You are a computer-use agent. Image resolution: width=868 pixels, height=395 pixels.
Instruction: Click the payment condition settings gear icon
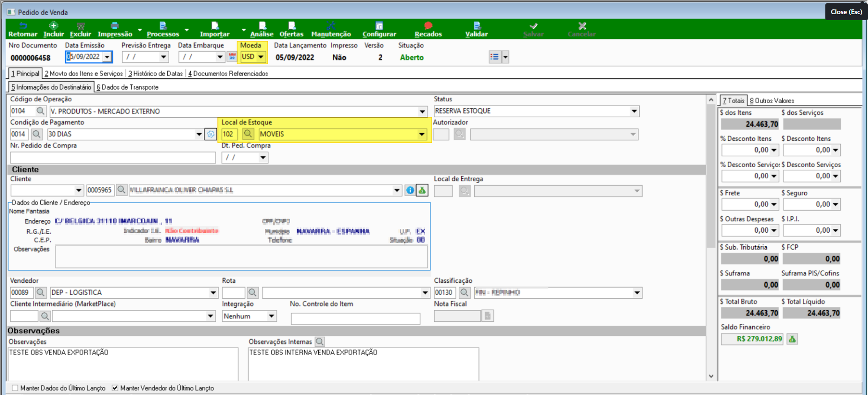coord(211,134)
